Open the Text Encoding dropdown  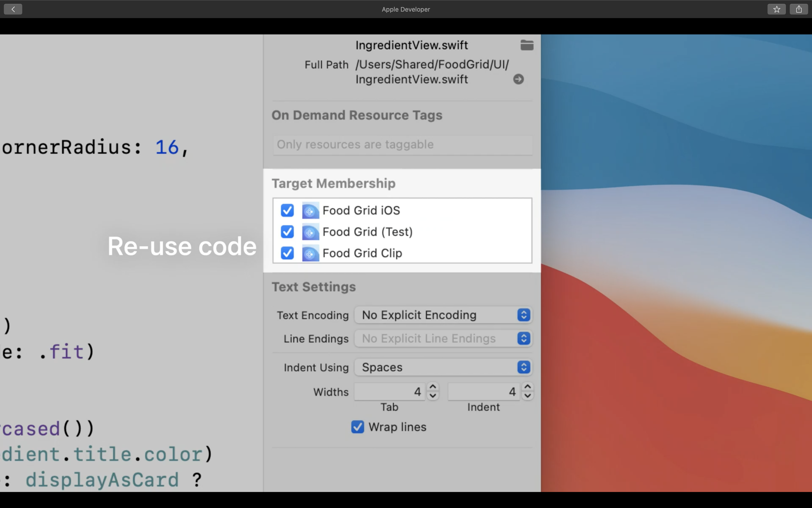[x=443, y=315]
